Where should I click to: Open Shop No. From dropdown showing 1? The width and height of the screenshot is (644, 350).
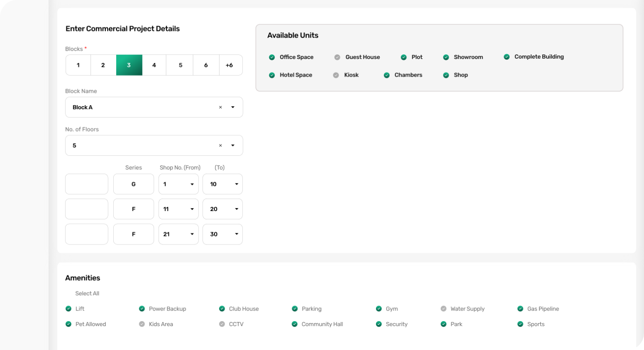coord(179,184)
